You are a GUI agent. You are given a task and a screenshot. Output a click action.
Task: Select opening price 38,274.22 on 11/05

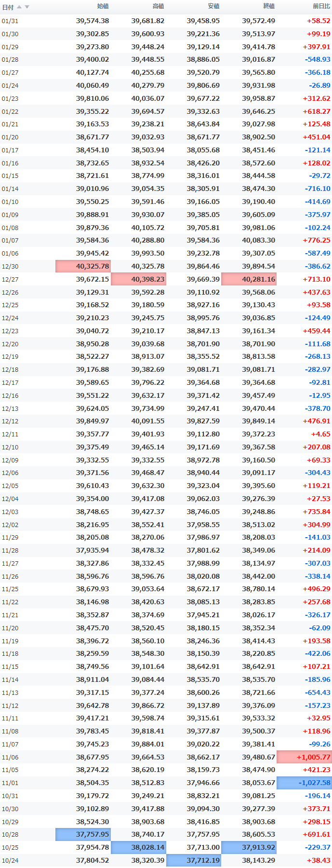click(93, 770)
